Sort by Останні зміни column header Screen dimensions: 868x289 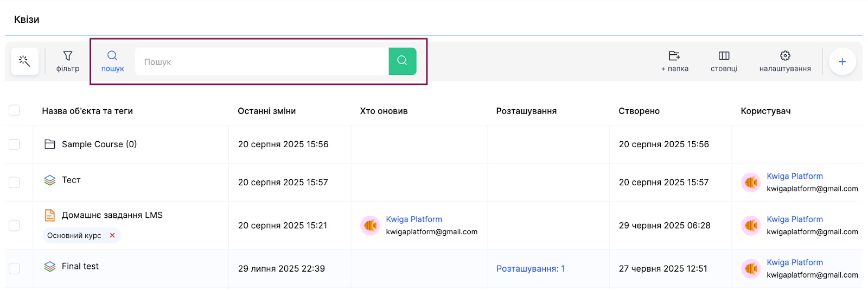point(266,111)
